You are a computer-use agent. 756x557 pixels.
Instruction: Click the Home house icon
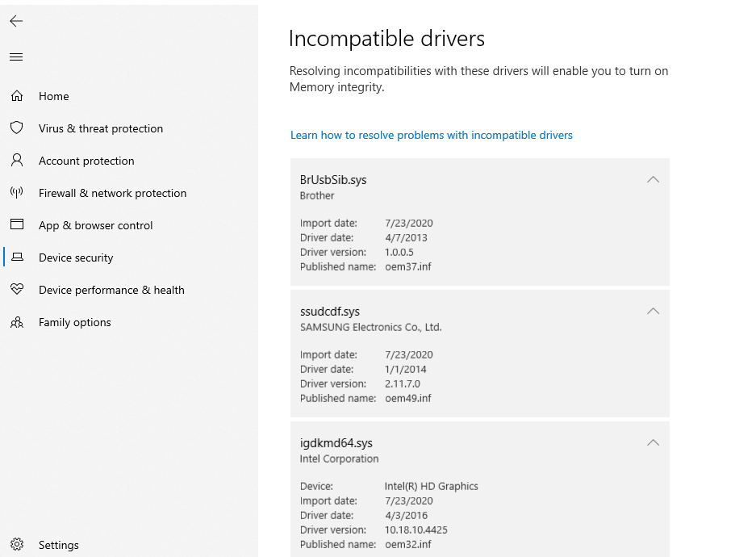(x=17, y=96)
